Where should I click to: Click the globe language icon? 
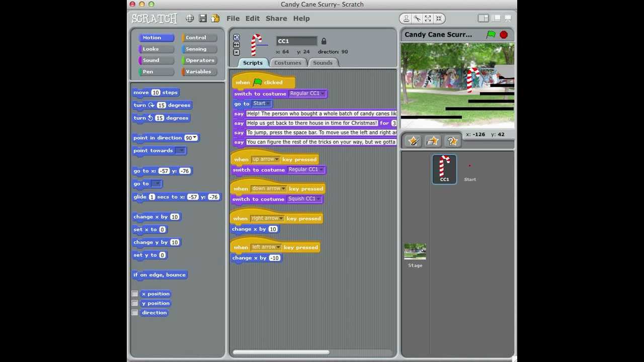pos(190,19)
